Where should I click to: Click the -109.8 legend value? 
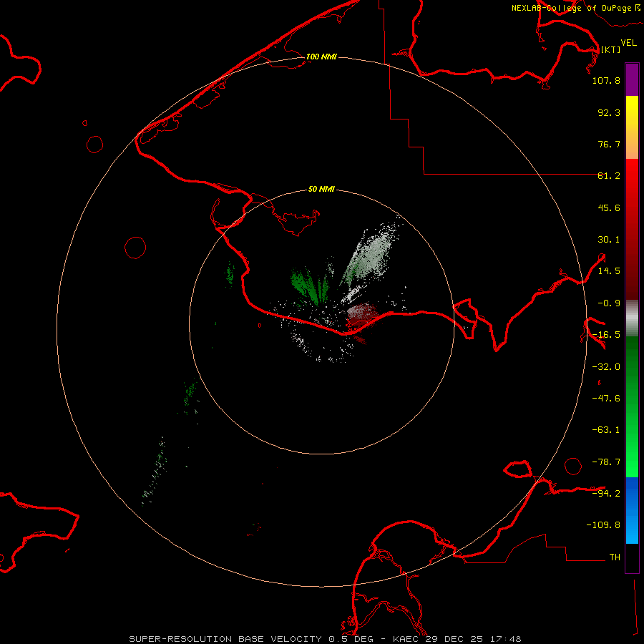pyautogui.click(x=603, y=525)
